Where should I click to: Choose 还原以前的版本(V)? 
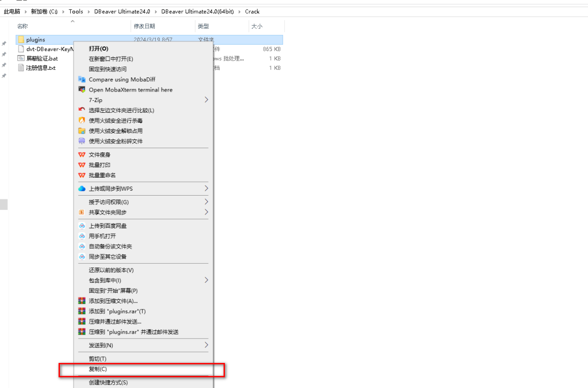(143, 270)
